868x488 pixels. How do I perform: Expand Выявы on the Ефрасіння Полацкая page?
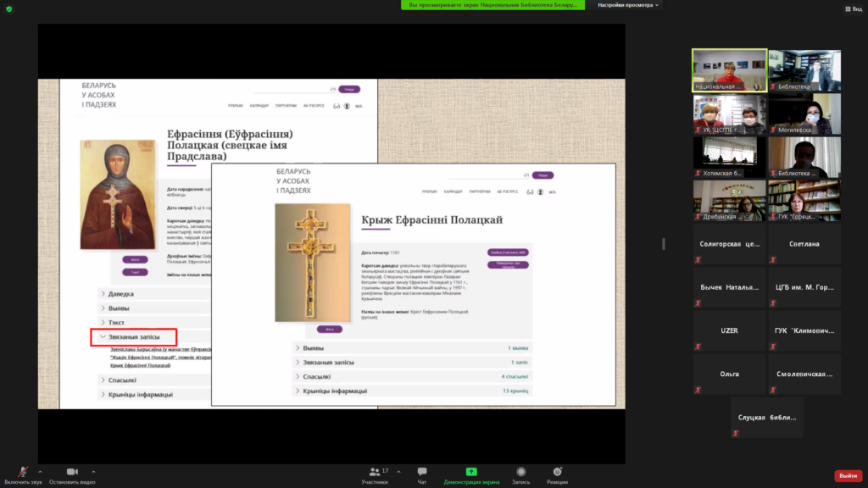click(154, 308)
